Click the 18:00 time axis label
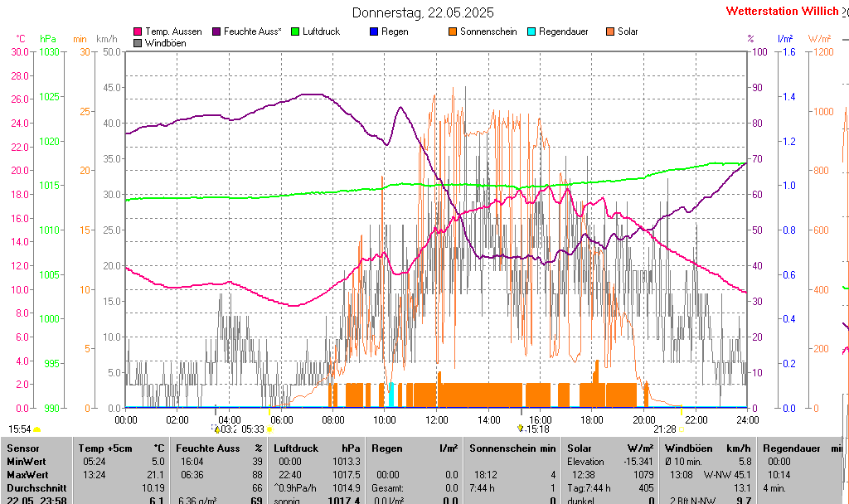This screenshot has width=849, height=504. [x=592, y=420]
